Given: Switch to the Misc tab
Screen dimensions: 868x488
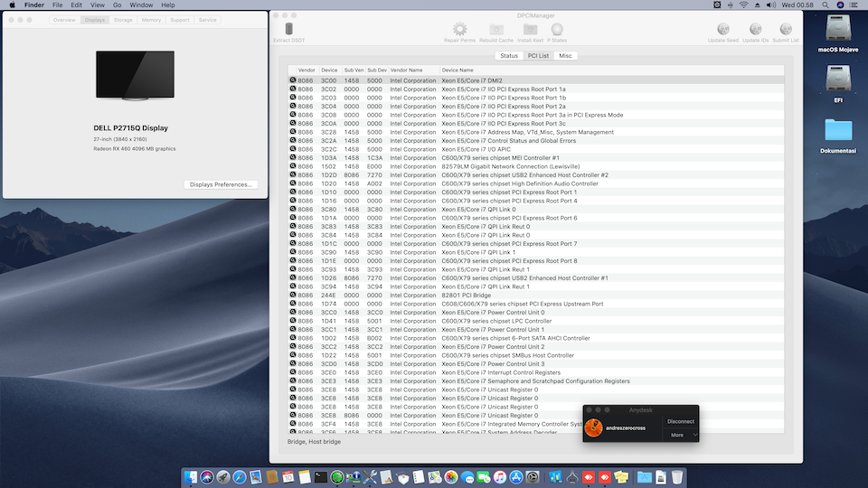Looking at the screenshot, I should click(565, 56).
